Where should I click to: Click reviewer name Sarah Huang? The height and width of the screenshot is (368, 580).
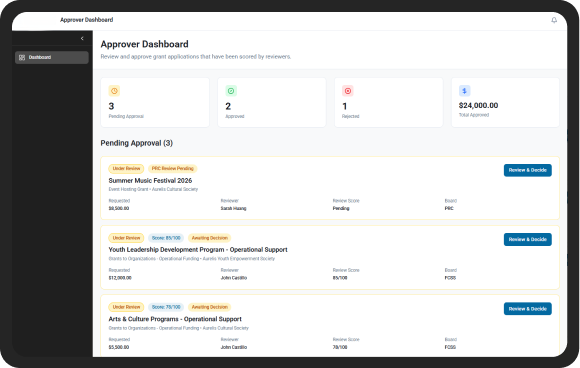233,209
